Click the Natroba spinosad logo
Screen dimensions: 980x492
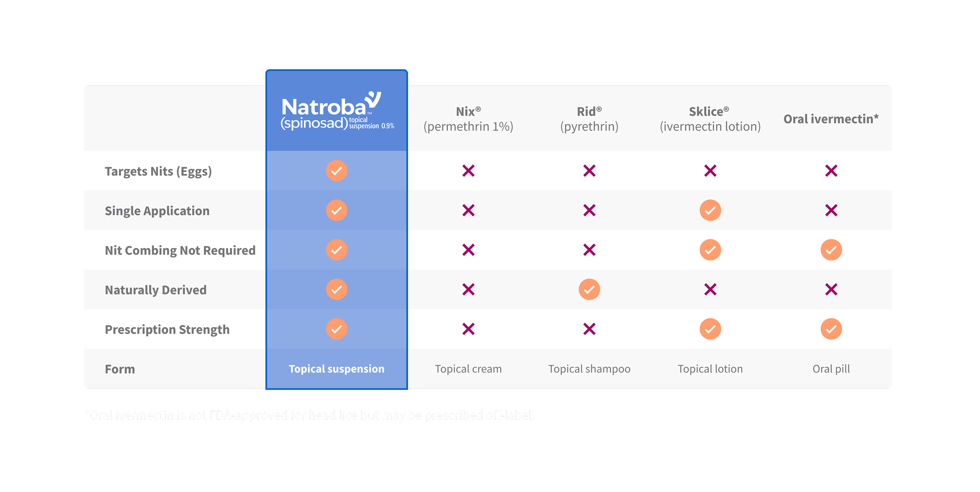337,112
